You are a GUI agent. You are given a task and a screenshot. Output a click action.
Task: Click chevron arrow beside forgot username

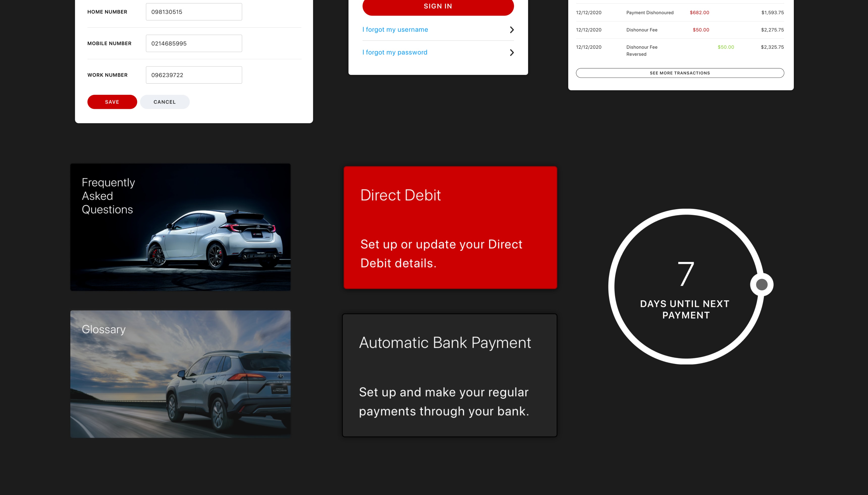click(511, 30)
